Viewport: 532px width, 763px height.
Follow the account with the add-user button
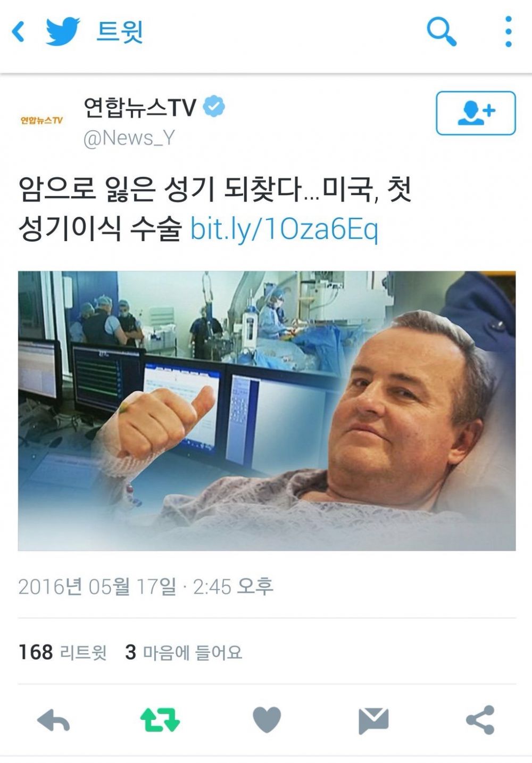click(476, 113)
